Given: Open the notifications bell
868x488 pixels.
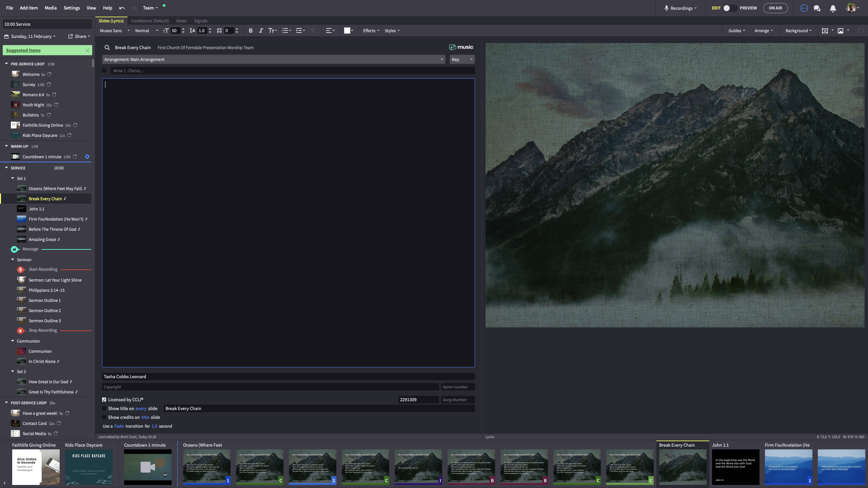Looking at the screenshot, I should coord(833,8).
